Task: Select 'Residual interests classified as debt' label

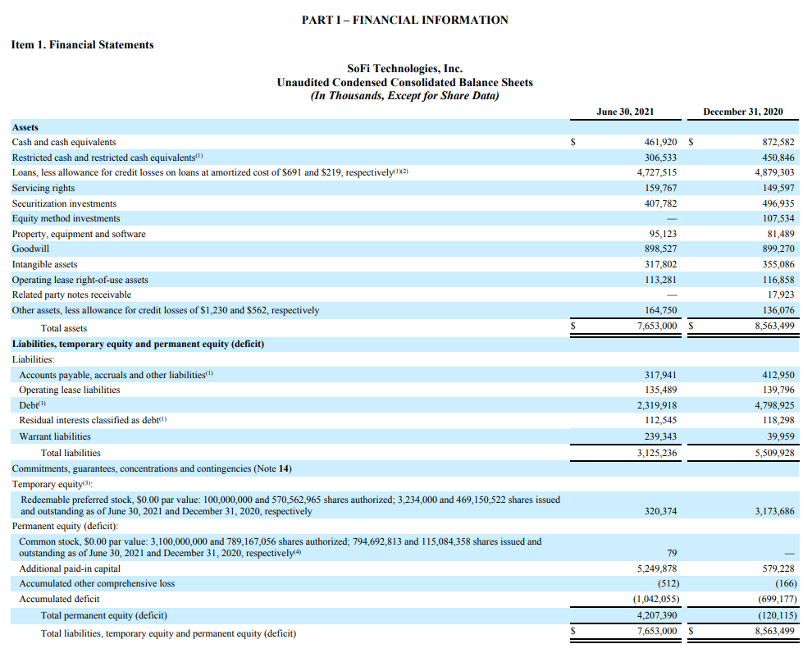Action: 93,420
